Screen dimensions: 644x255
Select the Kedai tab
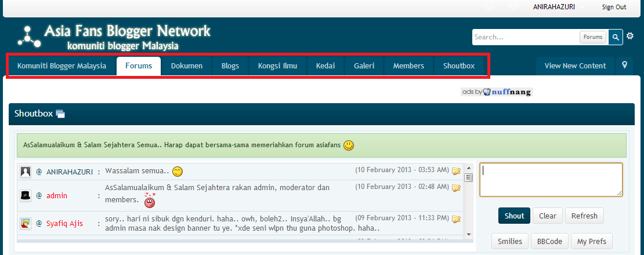click(x=325, y=65)
